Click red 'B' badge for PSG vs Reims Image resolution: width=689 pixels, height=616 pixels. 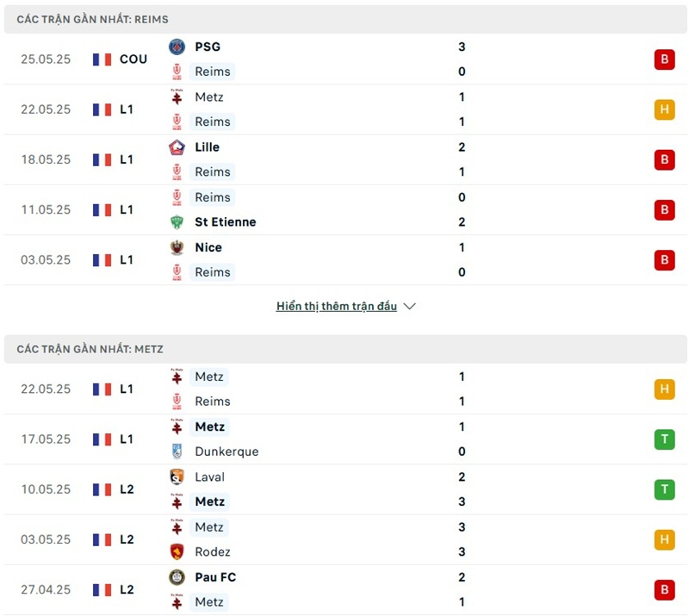tap(664, 59)
